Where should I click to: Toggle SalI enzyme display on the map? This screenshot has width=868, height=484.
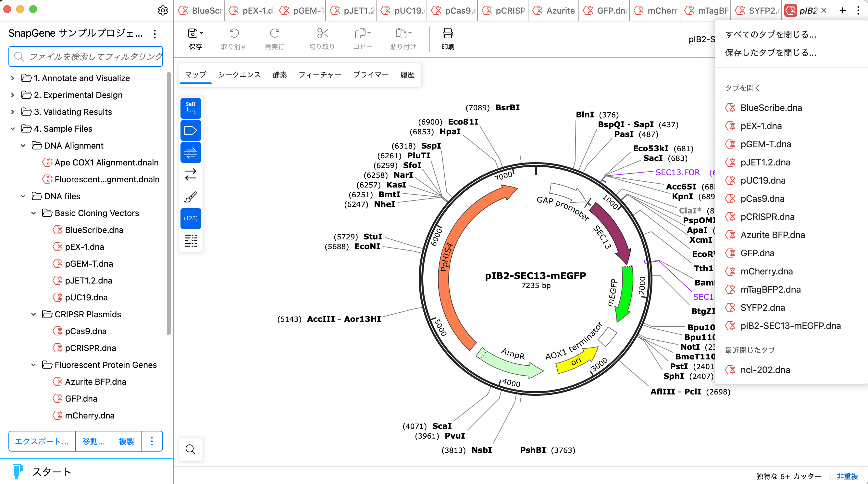[x=191, y=108]
